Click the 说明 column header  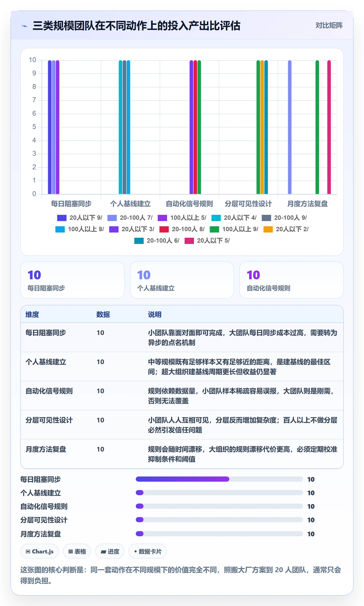(x=155, y=314)
